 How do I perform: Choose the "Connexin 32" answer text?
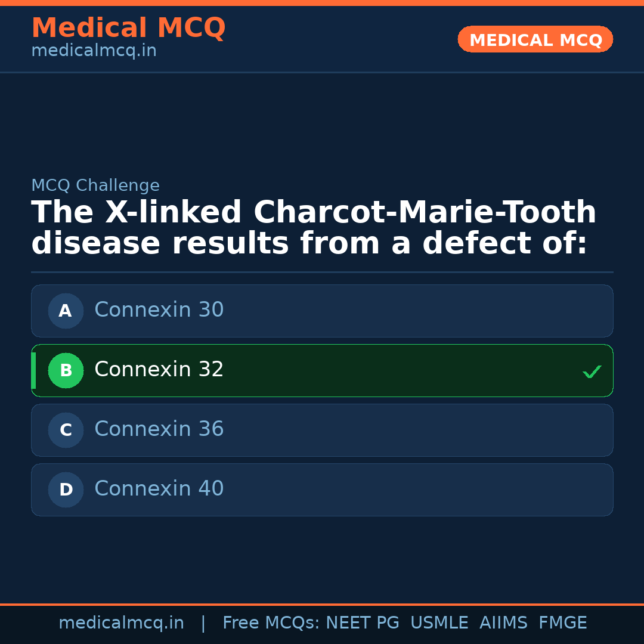pyautogui.click(x=159, y=370)
